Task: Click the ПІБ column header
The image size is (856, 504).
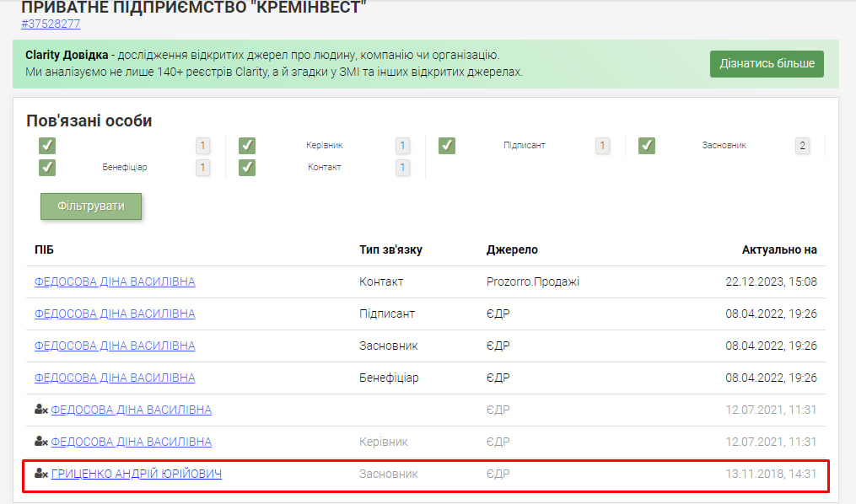Action: pyautogui.click(x=44, y=249)
